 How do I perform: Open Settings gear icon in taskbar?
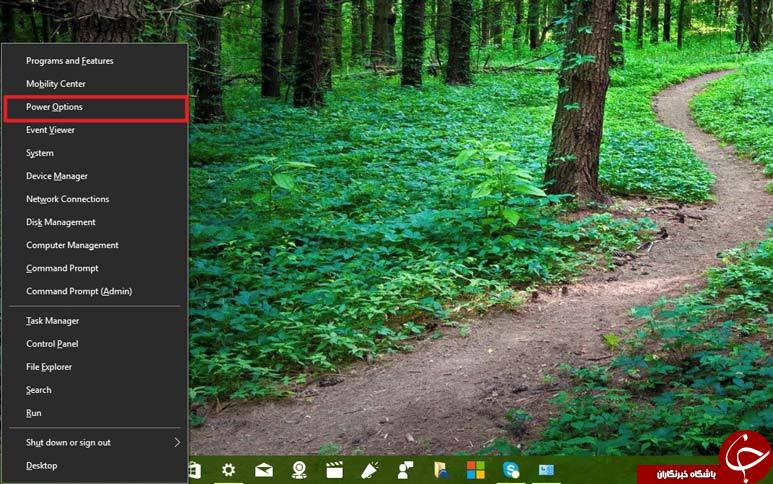(228, 470)
